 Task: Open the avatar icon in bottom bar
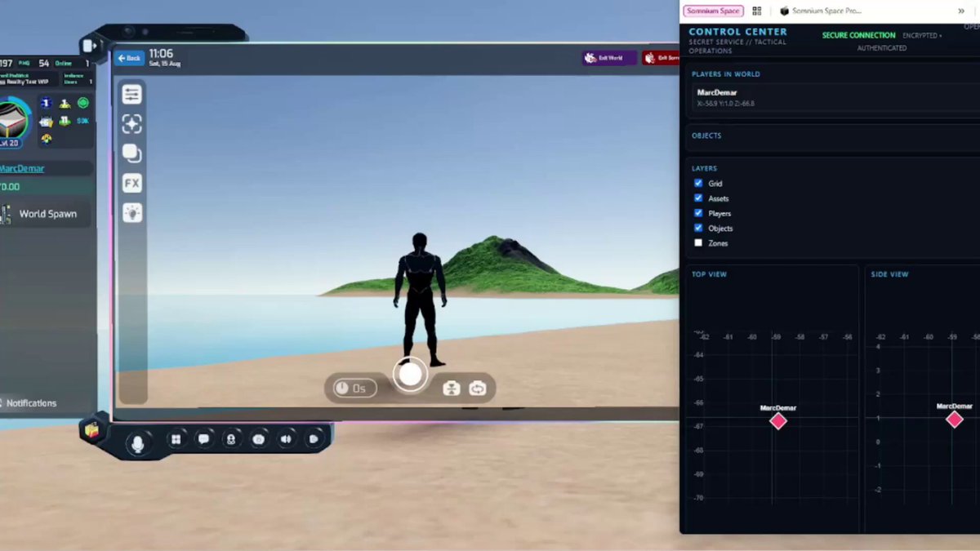point(231,439)
